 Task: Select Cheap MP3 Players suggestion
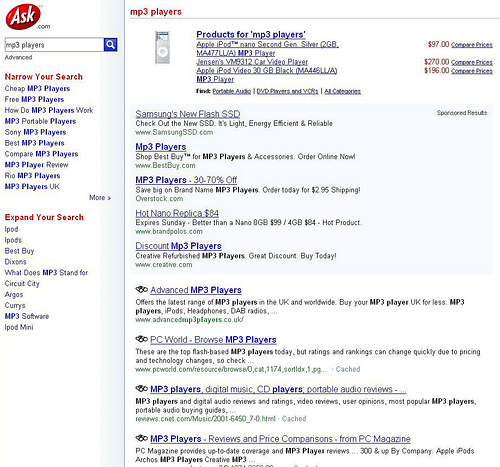[37, 88]
